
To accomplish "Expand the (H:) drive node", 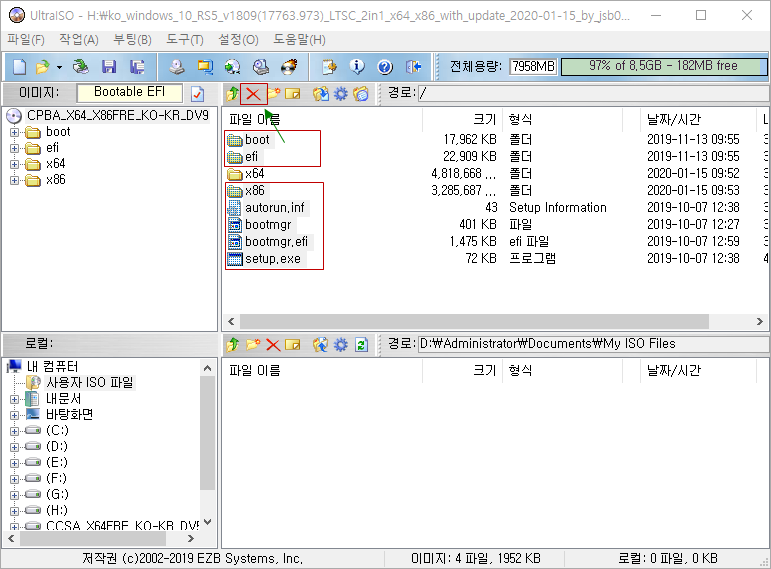I will pos(14,511).
